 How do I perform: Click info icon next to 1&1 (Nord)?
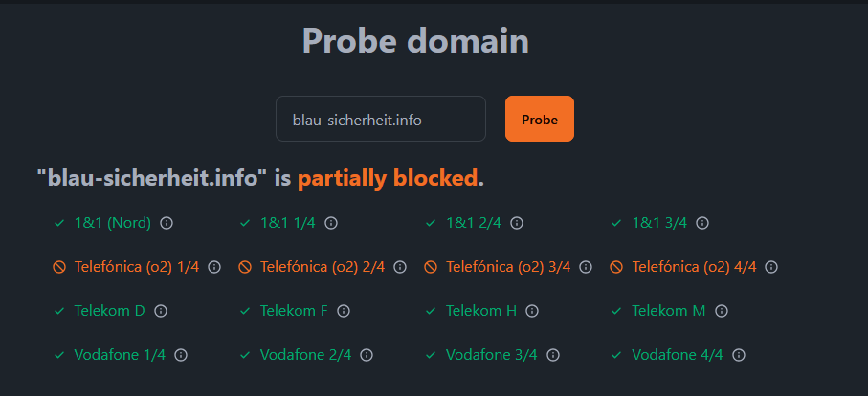tap(167, 223)
